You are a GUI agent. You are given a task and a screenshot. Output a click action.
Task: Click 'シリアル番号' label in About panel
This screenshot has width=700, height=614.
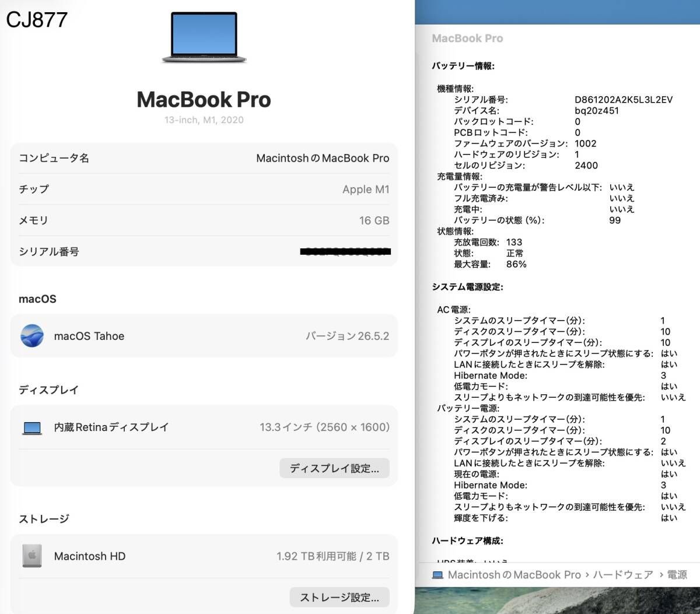49,252
